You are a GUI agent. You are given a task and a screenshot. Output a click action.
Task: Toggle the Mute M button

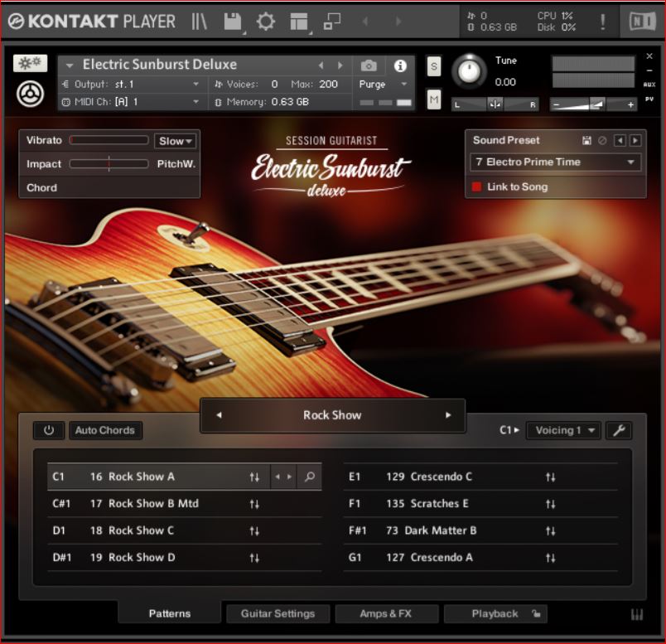tap(434, 99)
